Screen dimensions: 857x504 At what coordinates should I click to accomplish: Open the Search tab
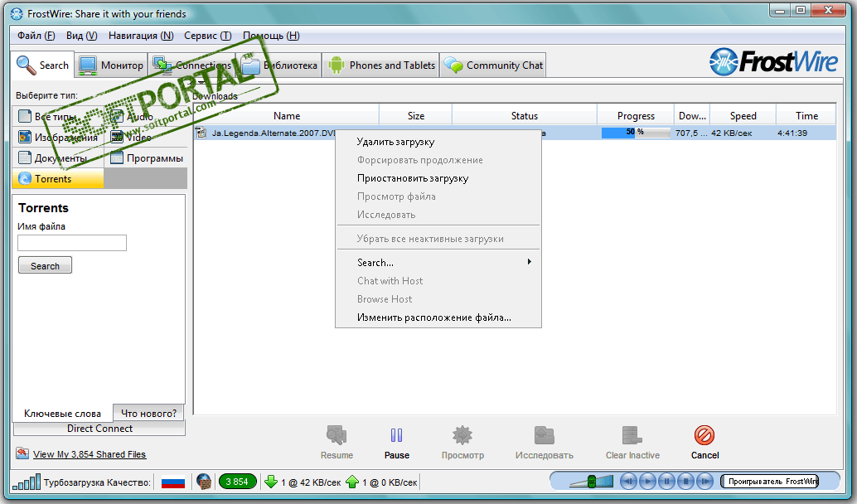click(42, 65)
